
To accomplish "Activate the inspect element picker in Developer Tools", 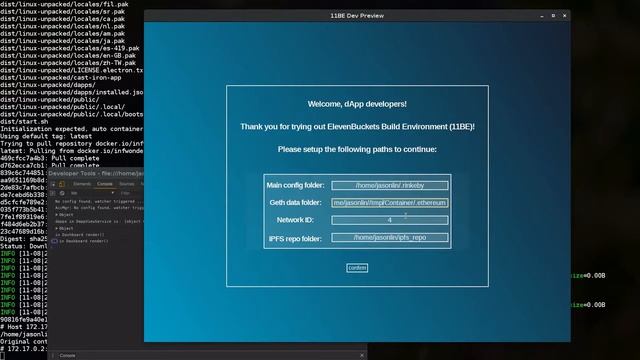I will coord(53,184).
